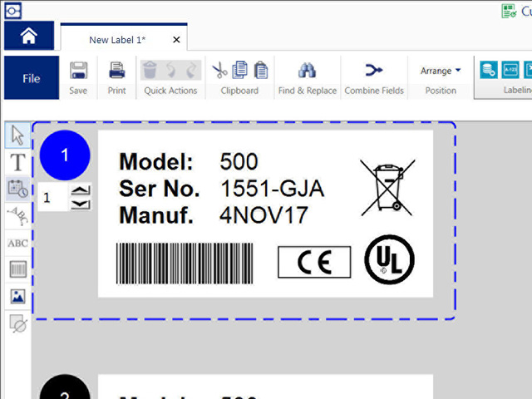Select the Text tool

coord(17,162)
